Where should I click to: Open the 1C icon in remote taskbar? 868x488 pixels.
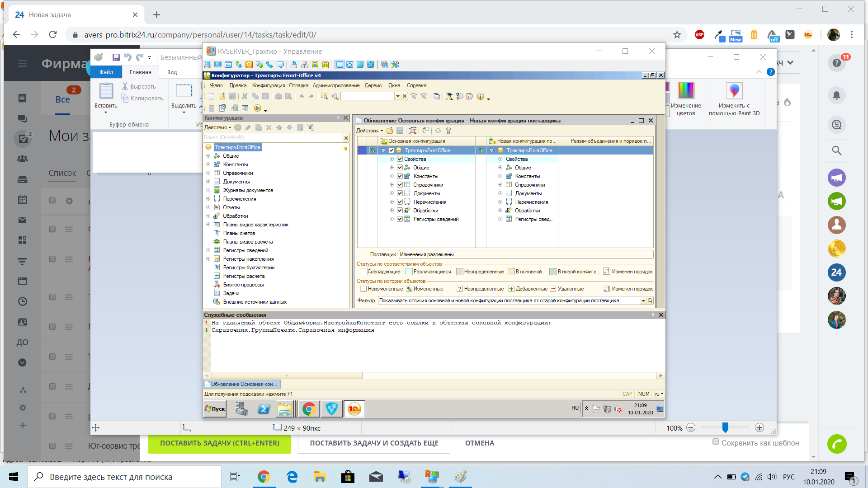pyautogui.click(x=354, y=409)
